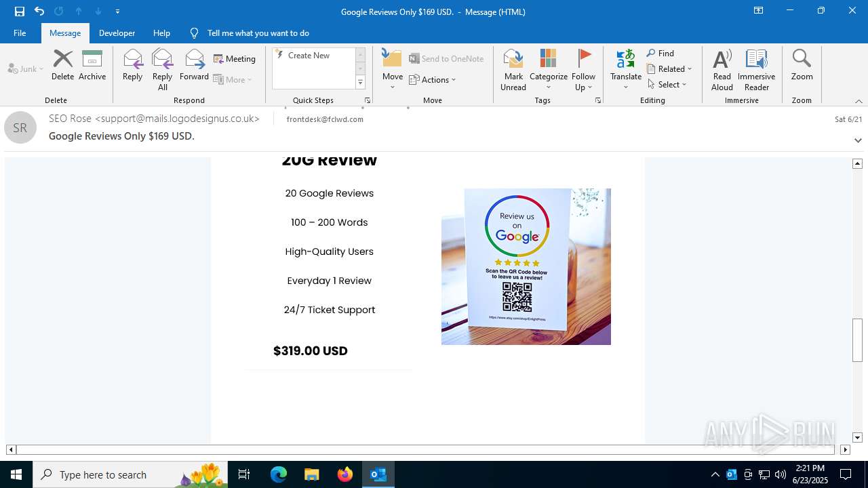Click Find in Editing group
Screen dimensions: 868x488
click(x=660, y=54)
